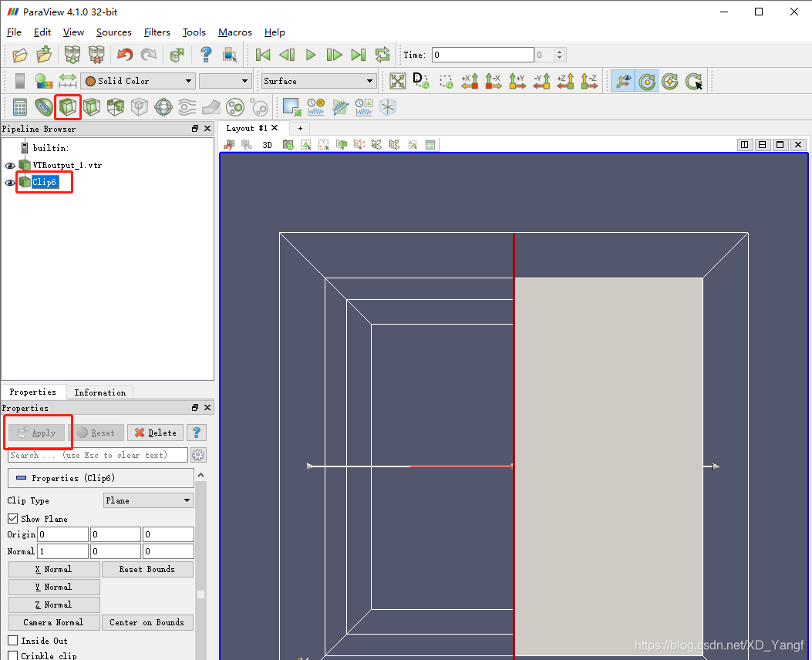Click the Slice filter icon

[x=92, y=107]
